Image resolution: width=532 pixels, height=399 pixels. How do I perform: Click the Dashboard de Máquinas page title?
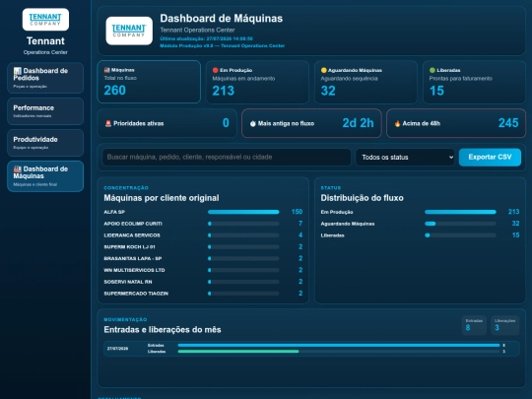[222, 19]
